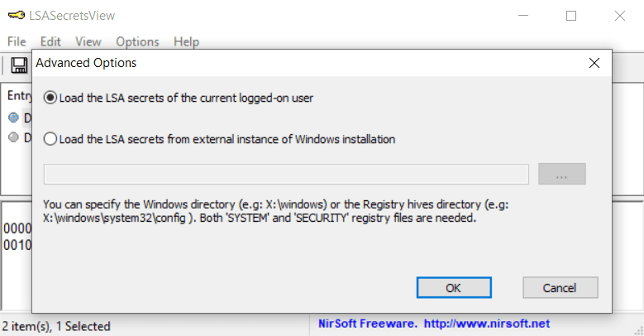This screenshot has height=336, width=644.
Task: Open the Edit menu
Action: click(50, 41)
